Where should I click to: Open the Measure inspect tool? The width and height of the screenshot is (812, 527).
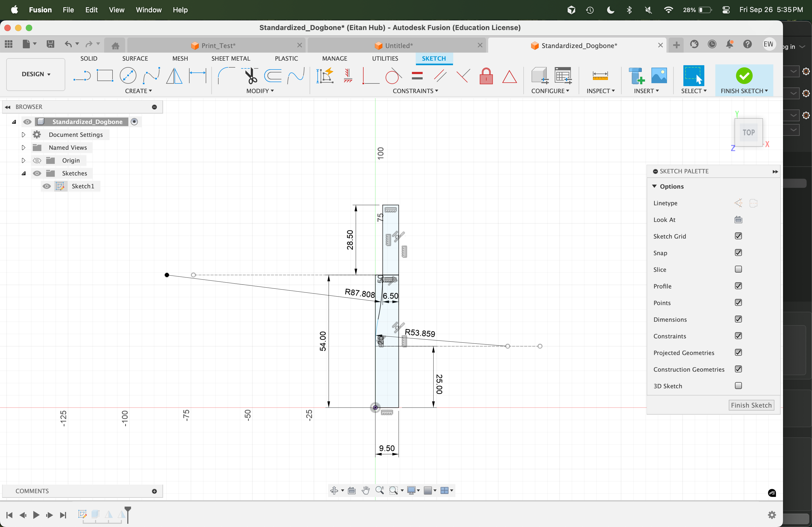(x=600, y=75)
